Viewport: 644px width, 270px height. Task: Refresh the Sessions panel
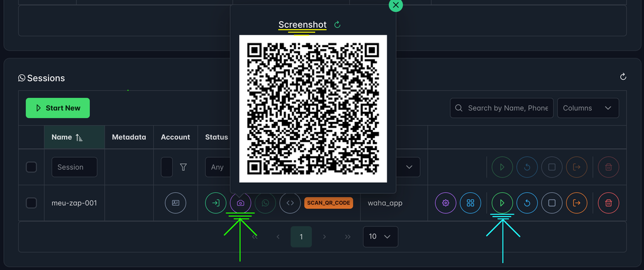click(623, 77)
